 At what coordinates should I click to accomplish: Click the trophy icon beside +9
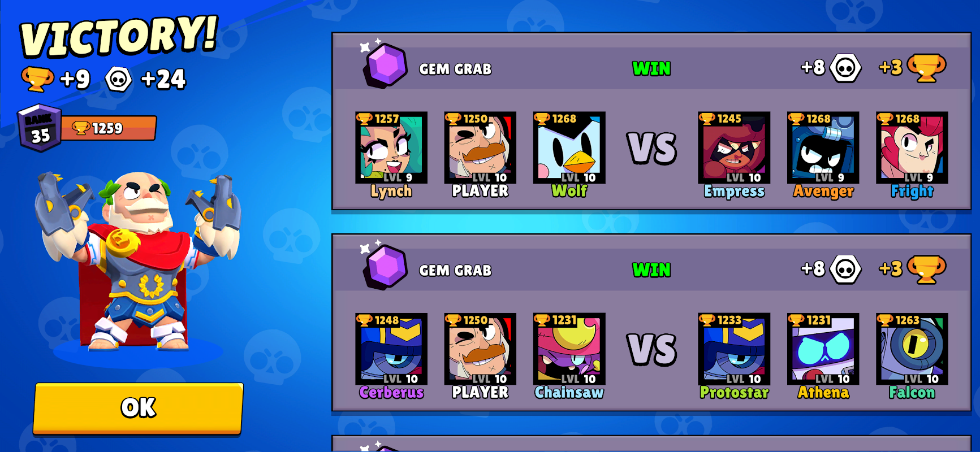tap(37, 79)
